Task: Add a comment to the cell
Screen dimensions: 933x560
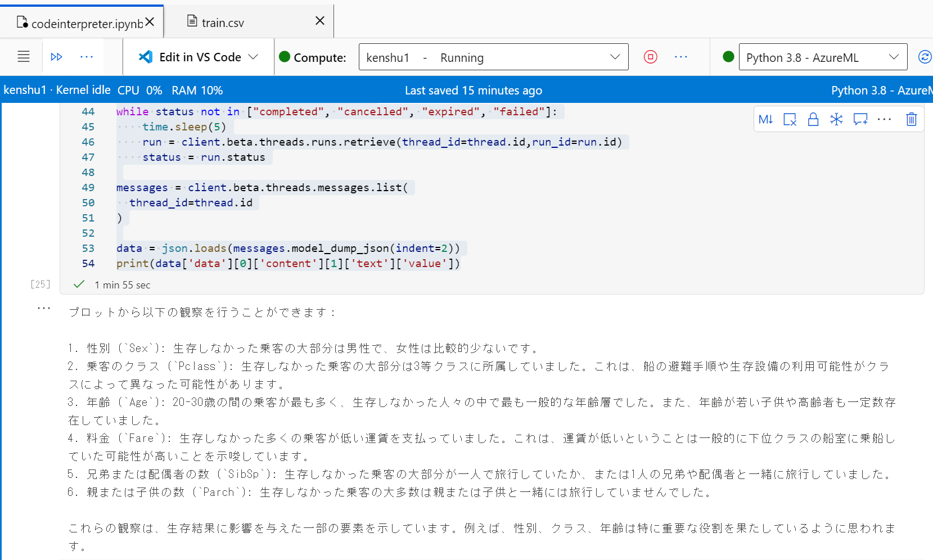Action: (x=860, y=119)
